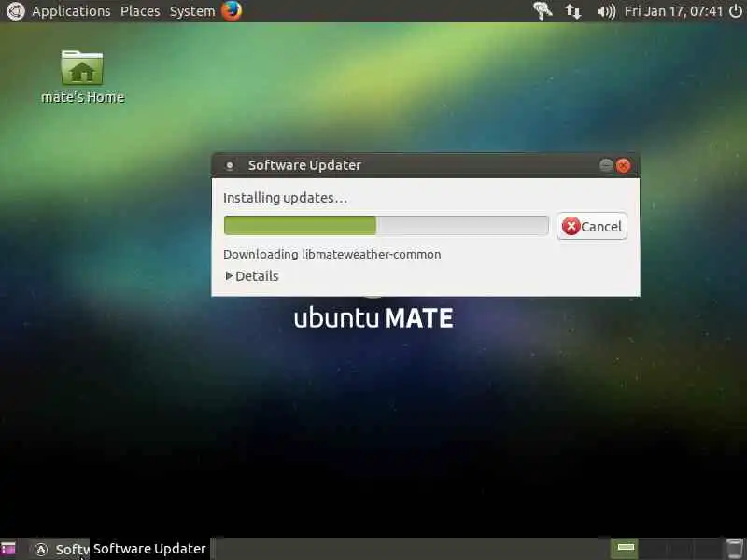Open the network connection indicator icon

tap(573, 11)
